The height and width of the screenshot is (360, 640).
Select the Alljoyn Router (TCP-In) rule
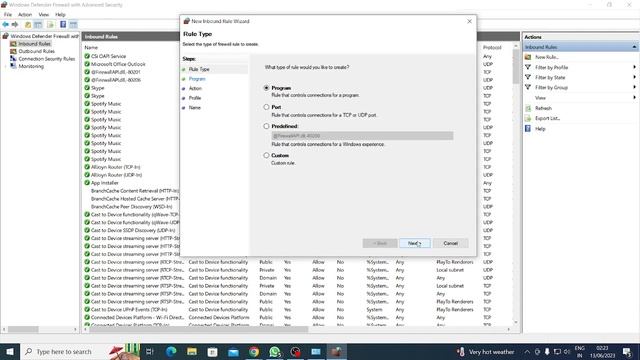pos(116,167)
